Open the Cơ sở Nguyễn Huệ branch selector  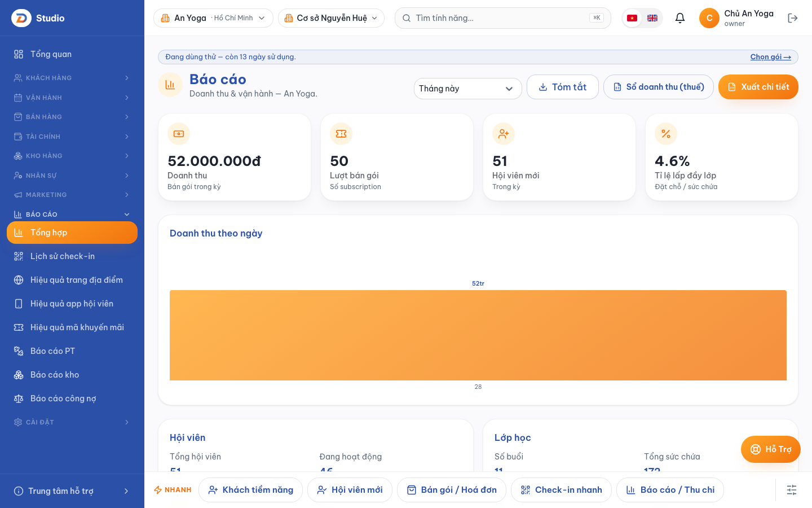point(331,18)
